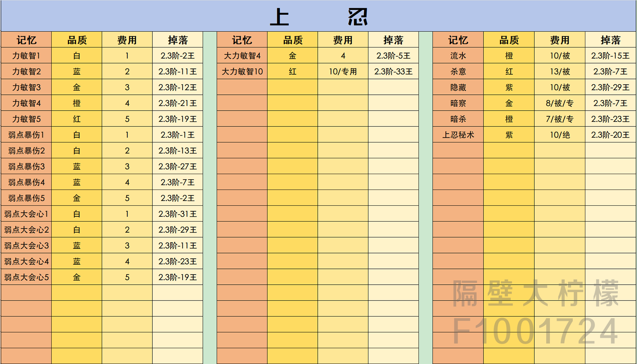
Task: Select the 弱点大会心5 cell
Action: (x=26, y=277)
